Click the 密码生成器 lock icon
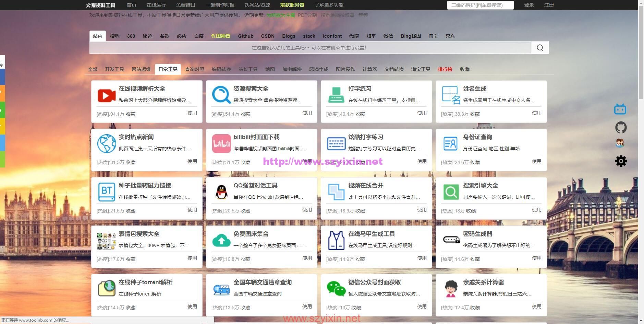 pos(451,240)
